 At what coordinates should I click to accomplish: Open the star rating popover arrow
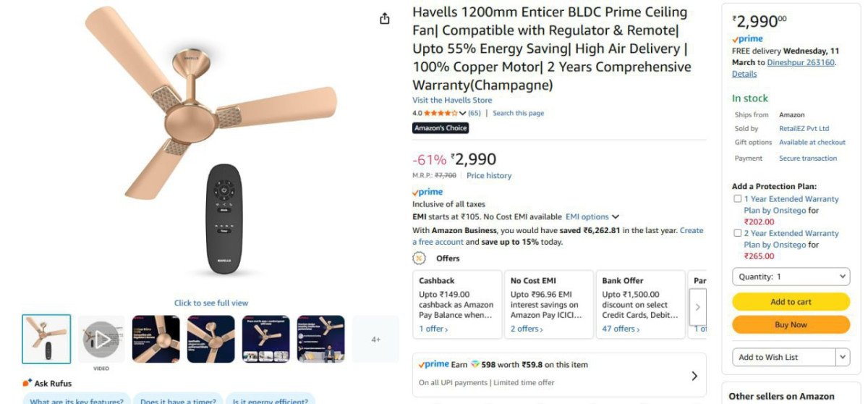pos(463,114)
